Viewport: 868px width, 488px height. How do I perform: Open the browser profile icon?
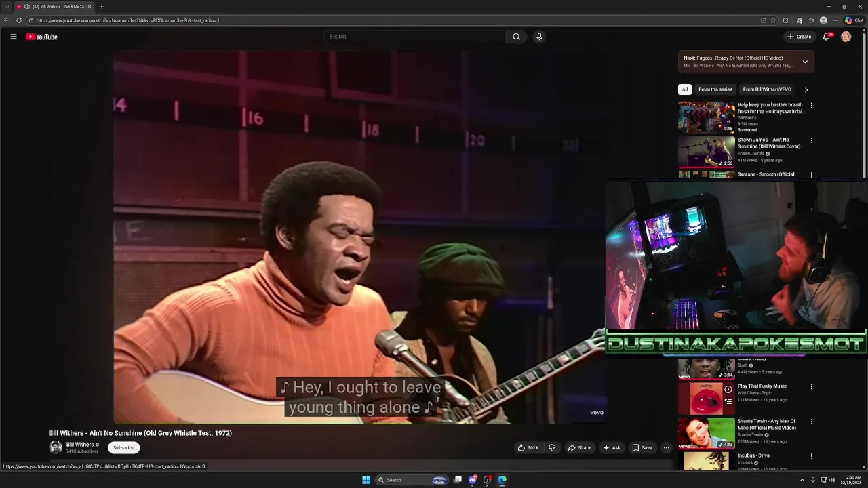(x=823, y=20)
